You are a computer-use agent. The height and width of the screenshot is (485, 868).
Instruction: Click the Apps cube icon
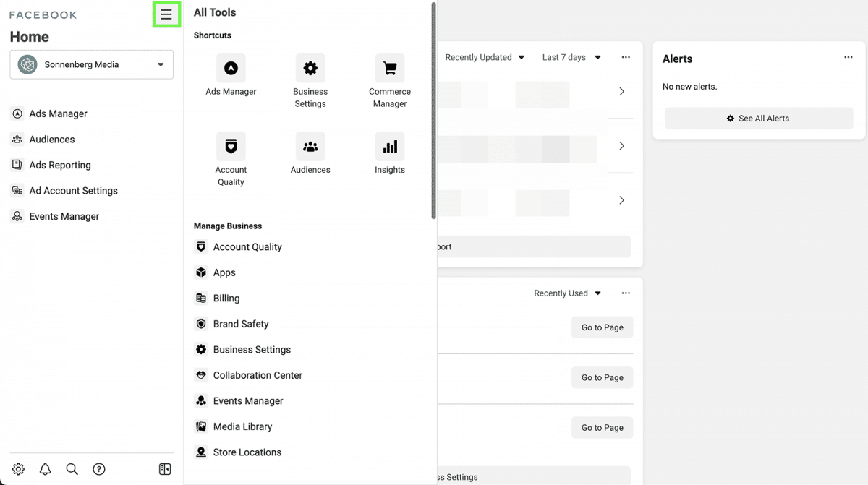pos(201,272)
